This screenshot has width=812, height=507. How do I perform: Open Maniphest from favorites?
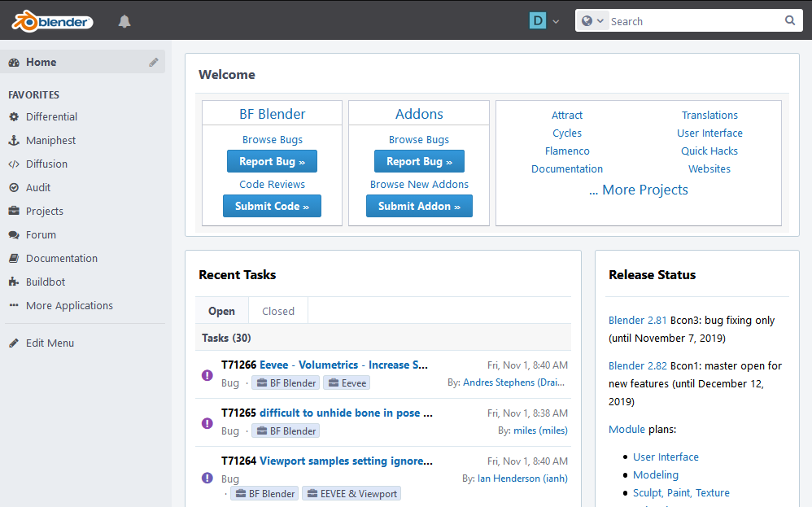pyautogui.click(x=50, y=140)
